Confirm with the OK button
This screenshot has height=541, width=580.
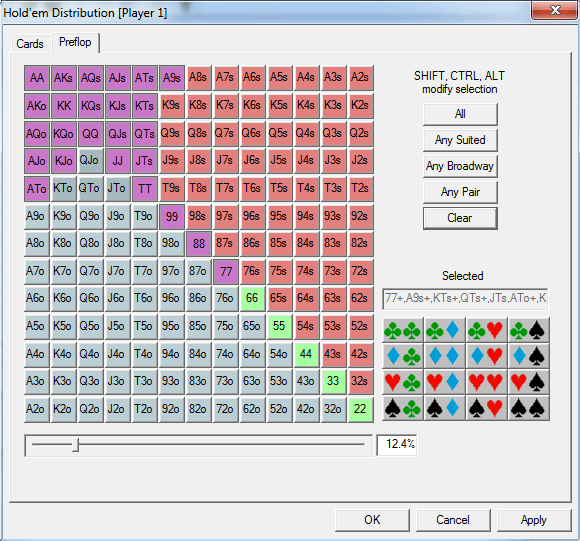(372, 520)
